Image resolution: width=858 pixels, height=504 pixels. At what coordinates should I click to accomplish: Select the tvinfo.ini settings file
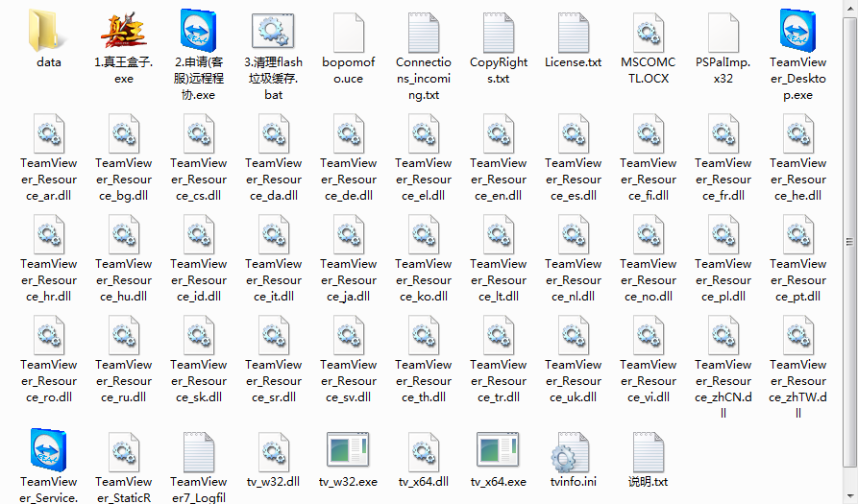573,452
